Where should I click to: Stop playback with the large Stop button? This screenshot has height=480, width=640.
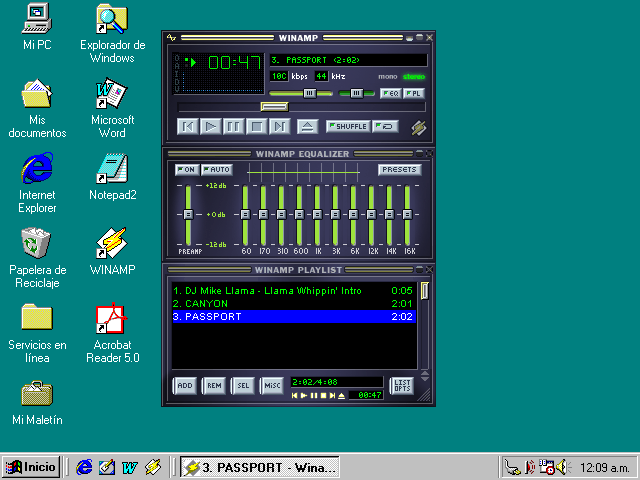[x=257, y=127]
